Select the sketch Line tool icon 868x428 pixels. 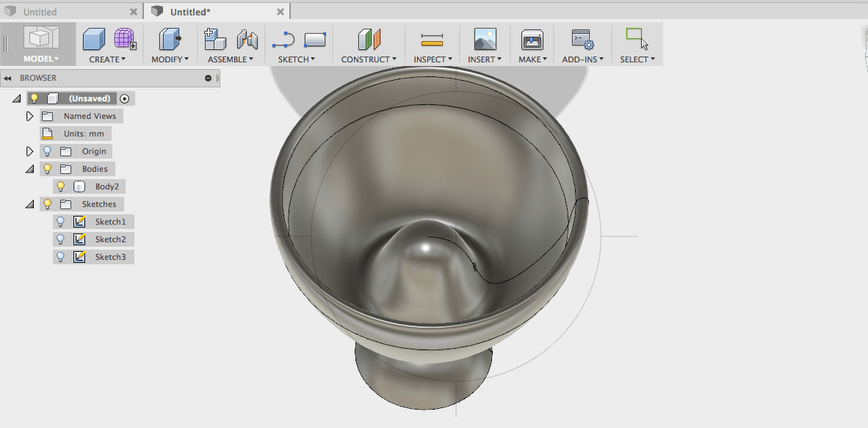[x=283, y=40]
